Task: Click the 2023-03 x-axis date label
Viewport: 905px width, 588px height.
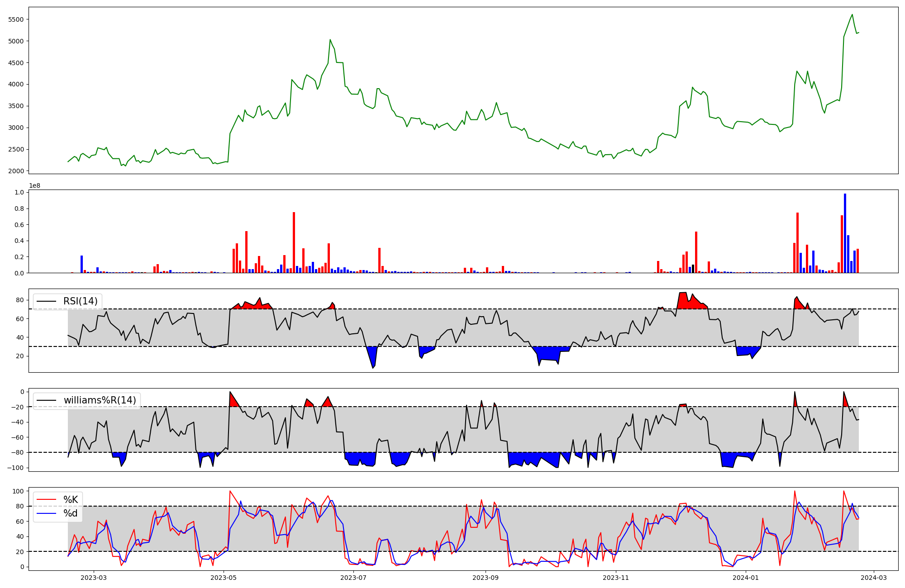Action: pos(94,578)
